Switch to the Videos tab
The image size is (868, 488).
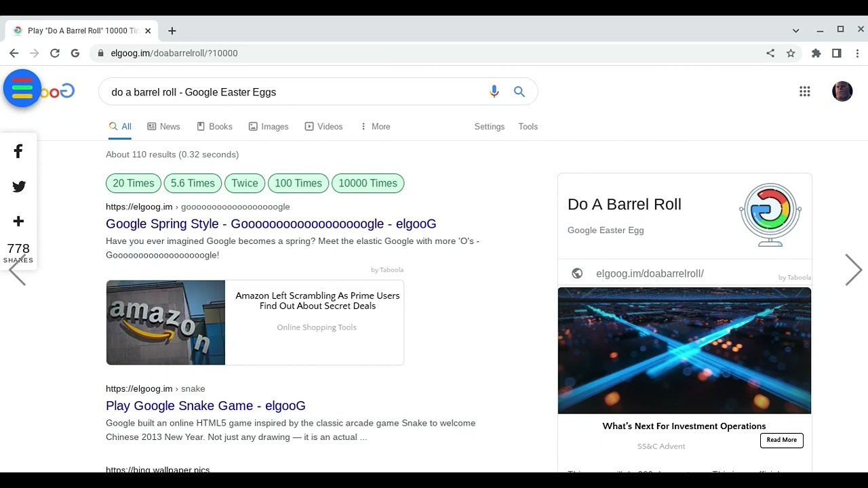(323, 127)
